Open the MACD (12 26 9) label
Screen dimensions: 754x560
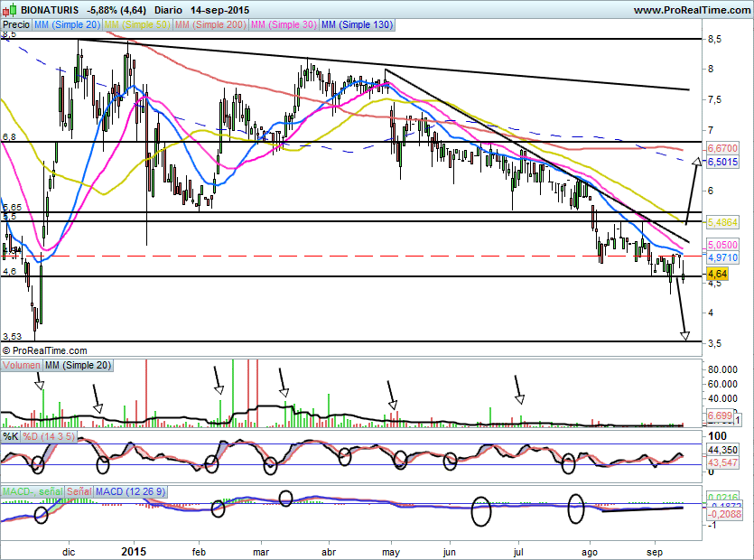click(130, 491)
